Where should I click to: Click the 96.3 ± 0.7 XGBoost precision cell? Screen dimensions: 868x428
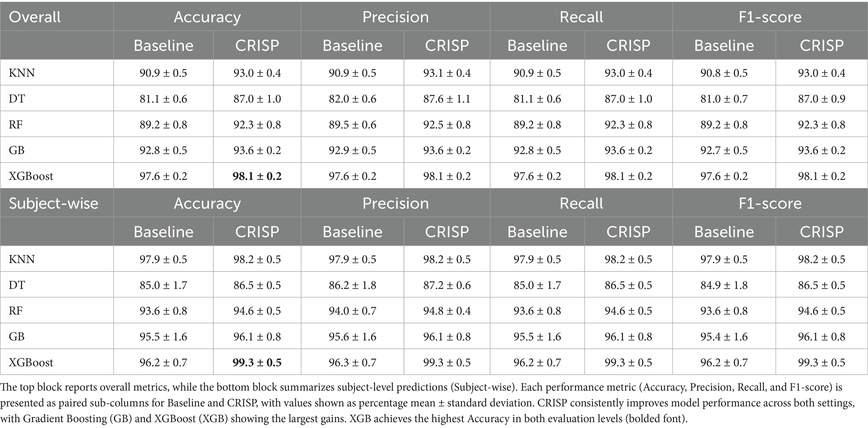(352, 362)
